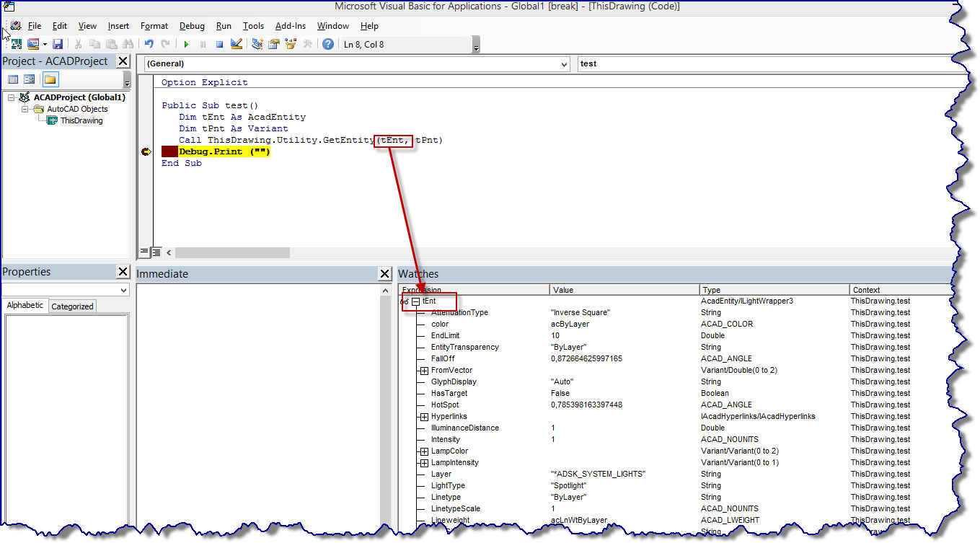Undo the last action with the Undo arrow
980x543 pixels.
click(149, 44)
